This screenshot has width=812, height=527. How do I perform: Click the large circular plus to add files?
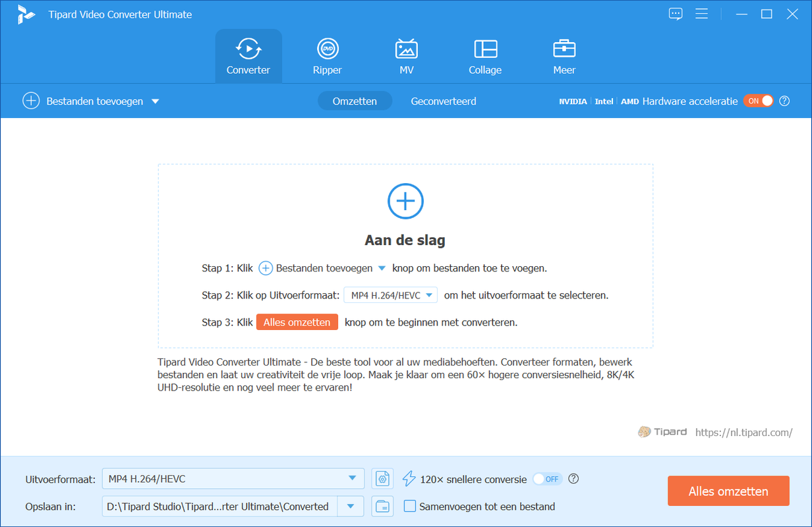click(x=405, y=201)
